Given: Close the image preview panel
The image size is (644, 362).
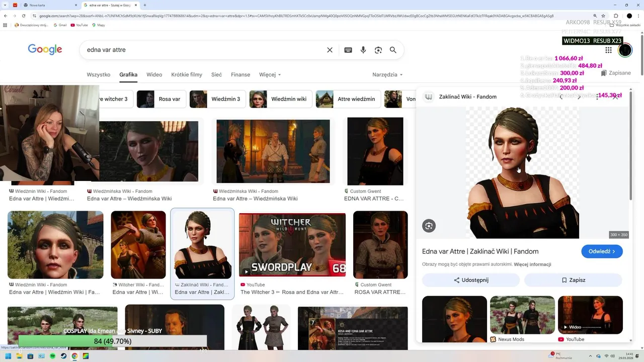Looking at the screenshot, I should pyautogui.click(x=615, y=97).
